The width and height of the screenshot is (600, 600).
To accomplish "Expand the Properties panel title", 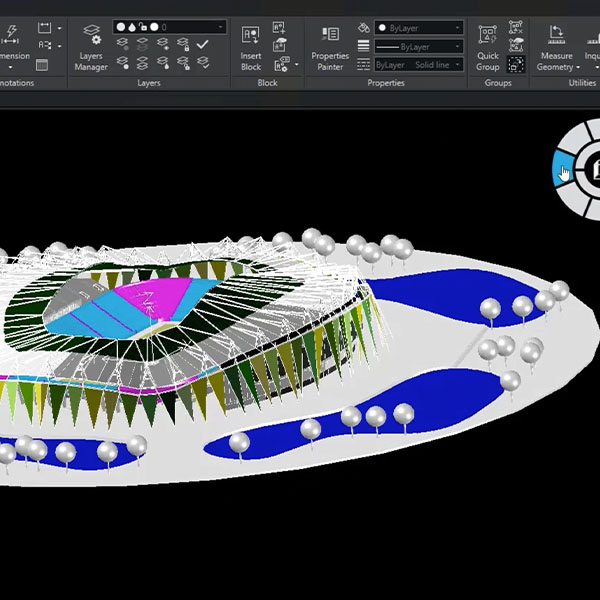I will click(x=385, y=83).
